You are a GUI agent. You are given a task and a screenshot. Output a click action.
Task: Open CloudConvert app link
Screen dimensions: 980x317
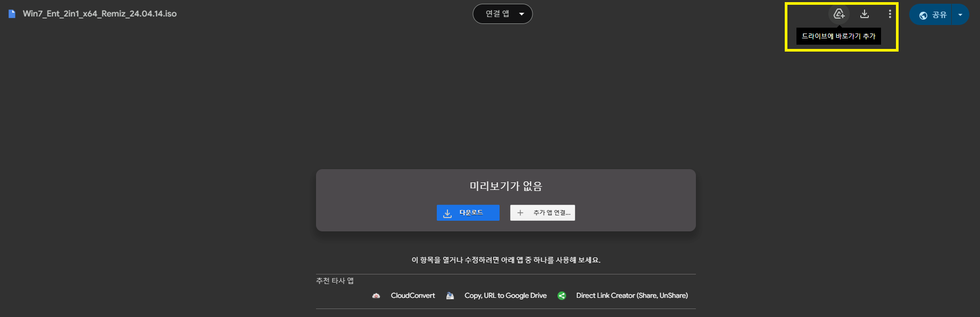pyautogui.click(x=413, y=296)
